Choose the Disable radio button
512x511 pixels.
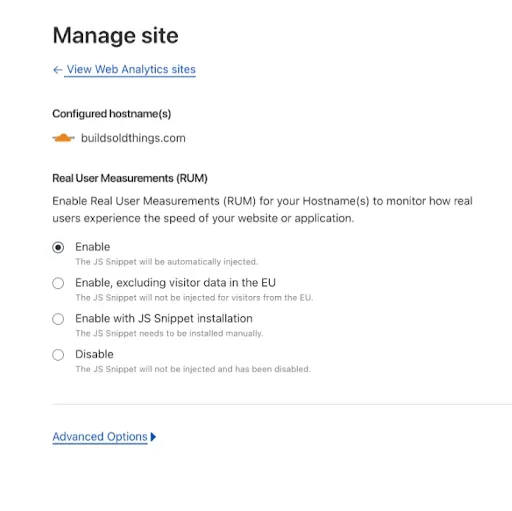coord(58,355)
